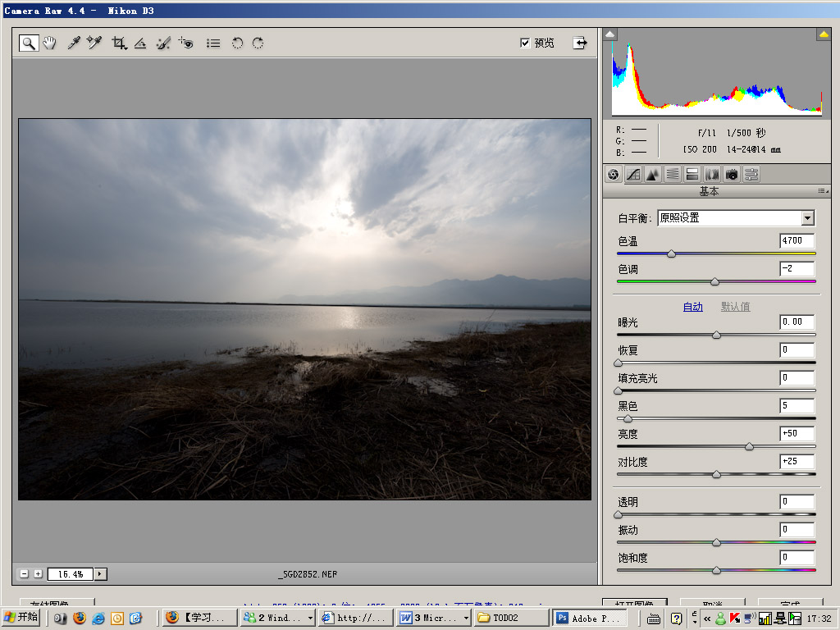Image resolution: width=840 pixels, height=630 pixels.
Task: Switch to the Tone Curve tab
Action: pos(633,174)
